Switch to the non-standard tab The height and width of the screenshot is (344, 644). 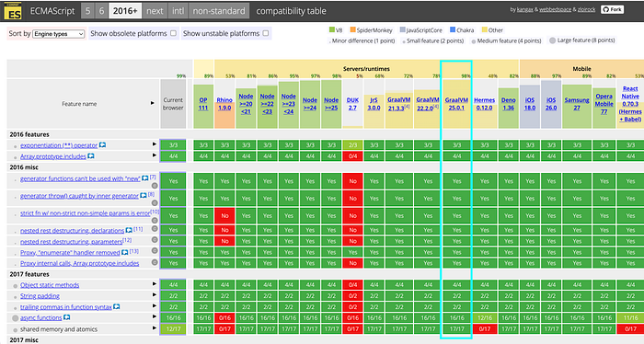point(219,11)
